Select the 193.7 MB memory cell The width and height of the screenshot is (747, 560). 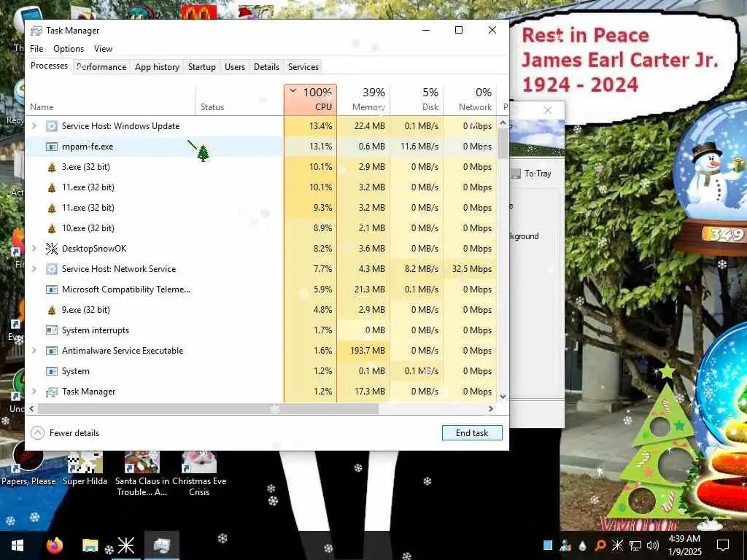click(x=363, y=351)
